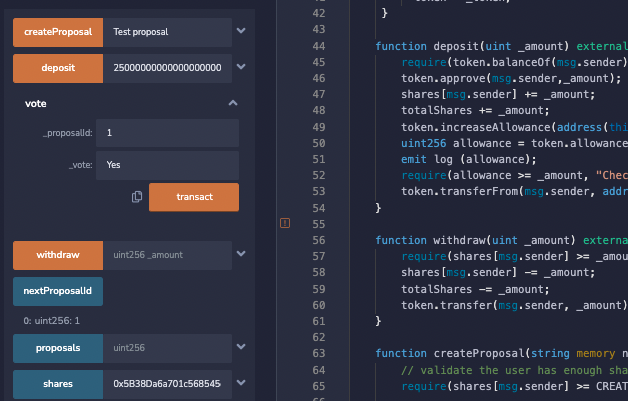Send the vote transact button

[194, 197]
